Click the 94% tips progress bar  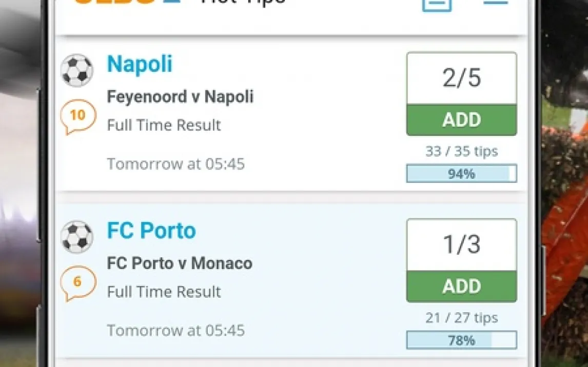tap(461, 174)
